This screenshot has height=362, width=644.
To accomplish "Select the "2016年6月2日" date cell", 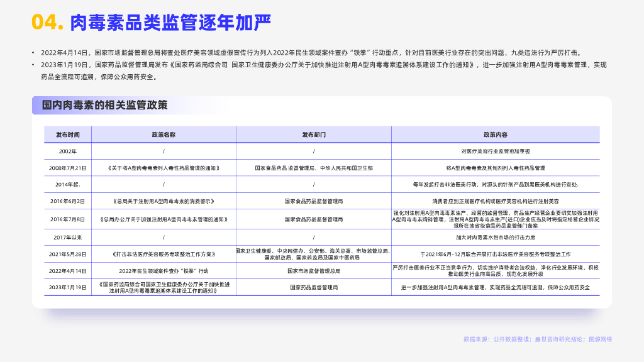I will [67, 202].
